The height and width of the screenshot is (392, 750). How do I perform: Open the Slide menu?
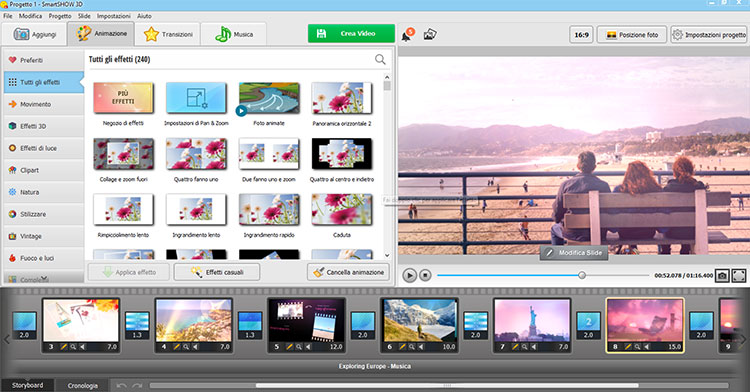(x=84, y=16)
